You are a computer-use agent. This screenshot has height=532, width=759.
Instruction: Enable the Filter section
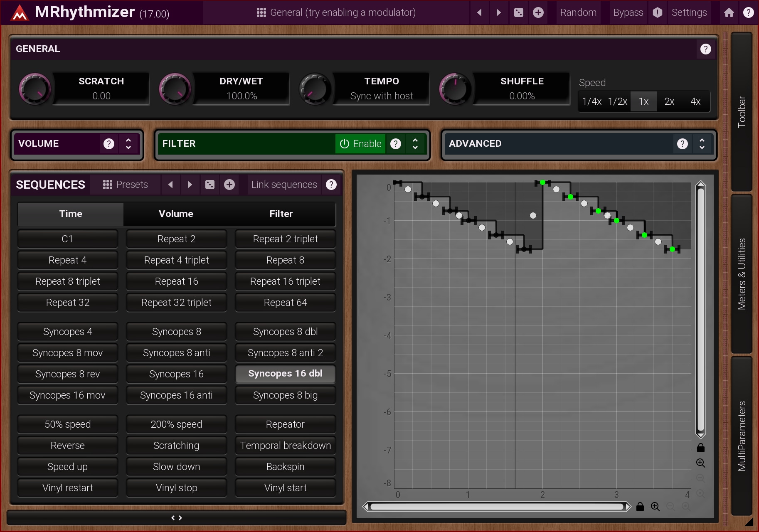[360, 144]
